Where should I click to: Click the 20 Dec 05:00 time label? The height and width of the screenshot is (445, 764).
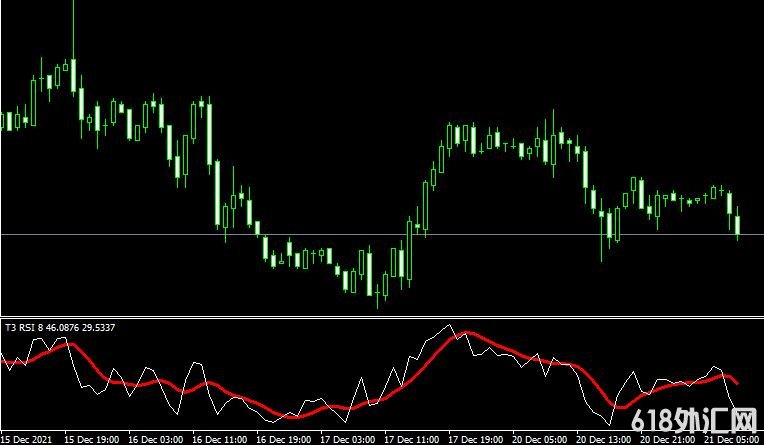coord(540,439)
